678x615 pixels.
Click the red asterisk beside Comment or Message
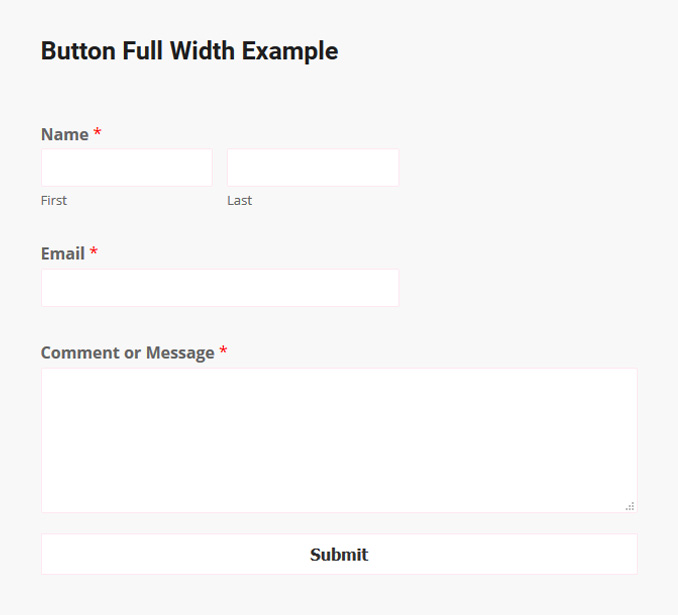(223, 351)
